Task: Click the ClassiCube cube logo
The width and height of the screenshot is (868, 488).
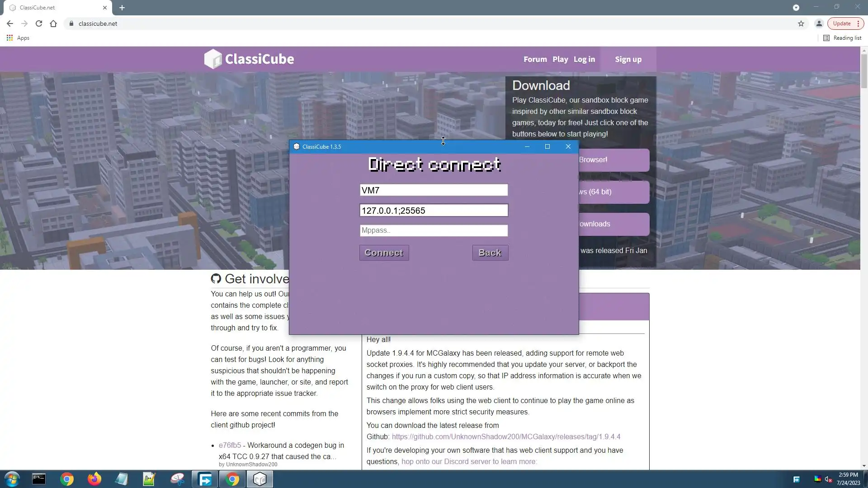Action: (x=213, y=59)
